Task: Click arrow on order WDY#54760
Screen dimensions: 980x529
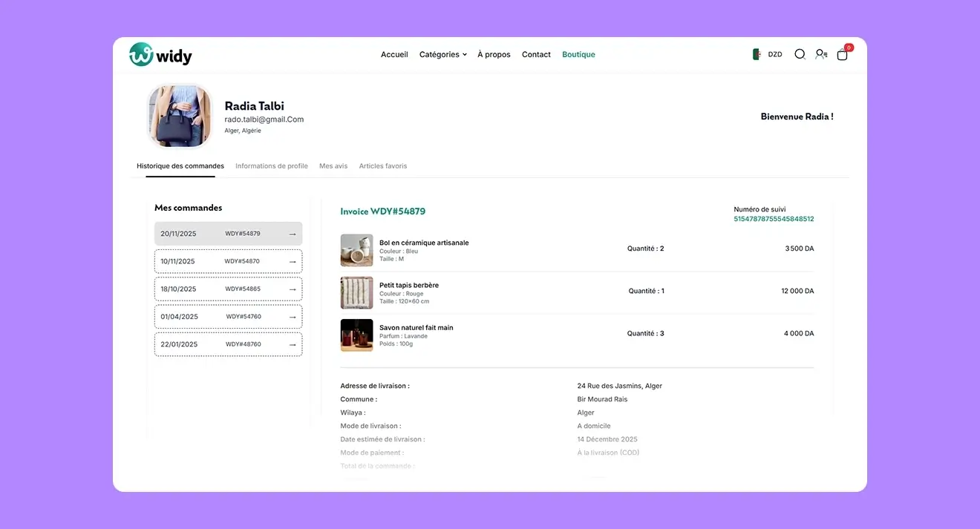Action: coord(293,317)
